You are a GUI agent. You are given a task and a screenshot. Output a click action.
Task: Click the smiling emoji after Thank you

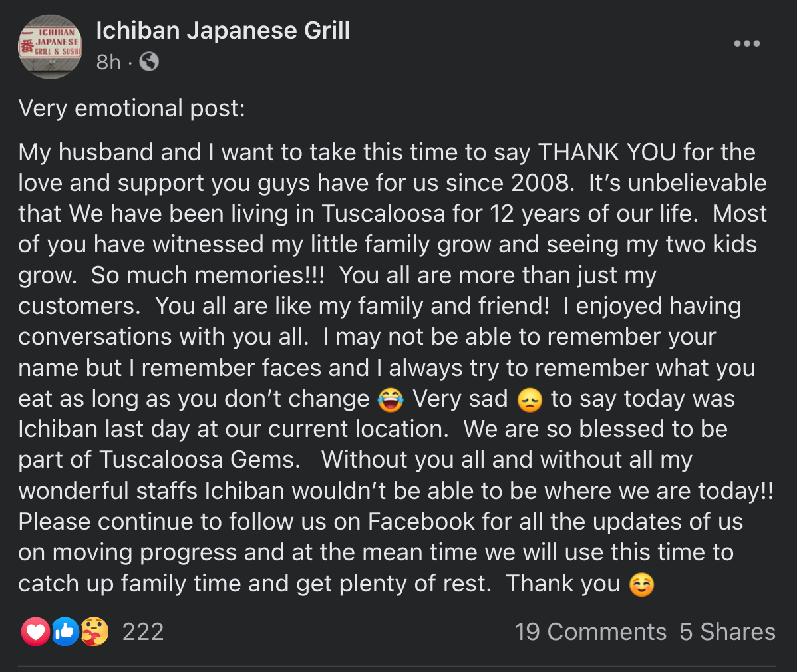(x=641, y=585)
